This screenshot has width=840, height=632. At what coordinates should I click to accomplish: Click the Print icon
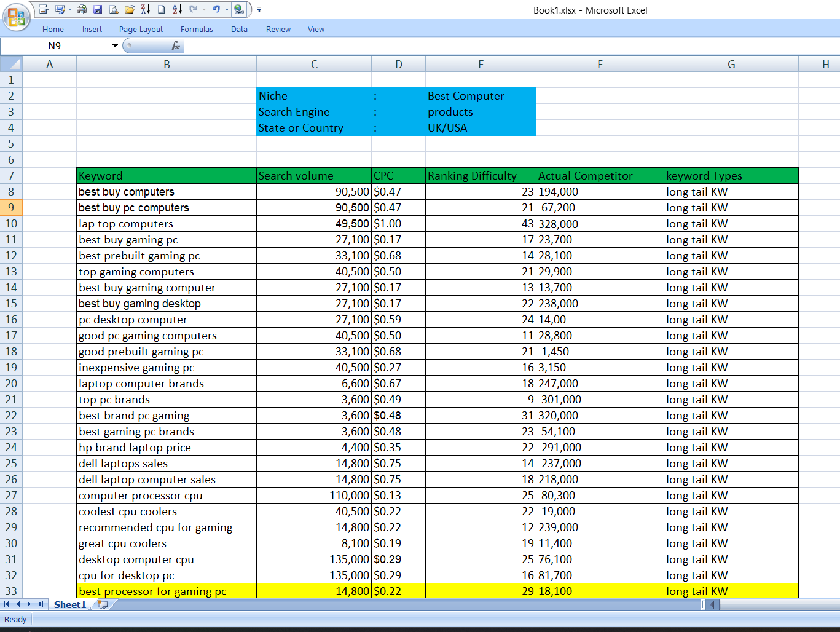(x=81, y=9)
